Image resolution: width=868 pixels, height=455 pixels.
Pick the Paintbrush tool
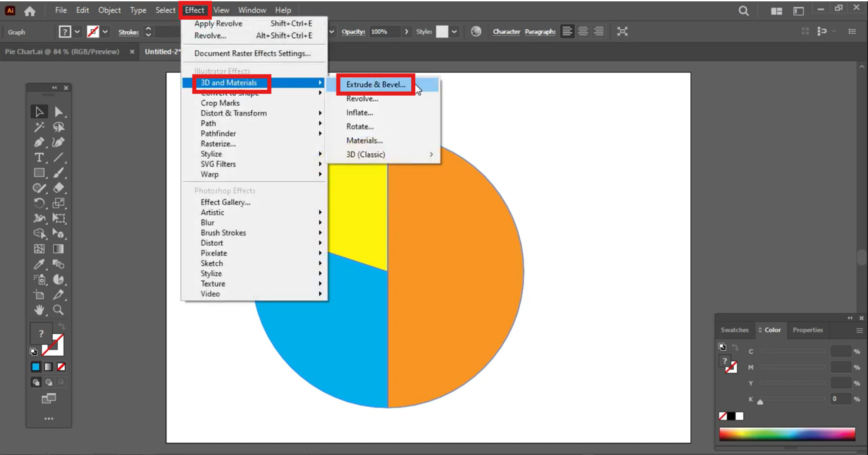[x=59, y=172]
